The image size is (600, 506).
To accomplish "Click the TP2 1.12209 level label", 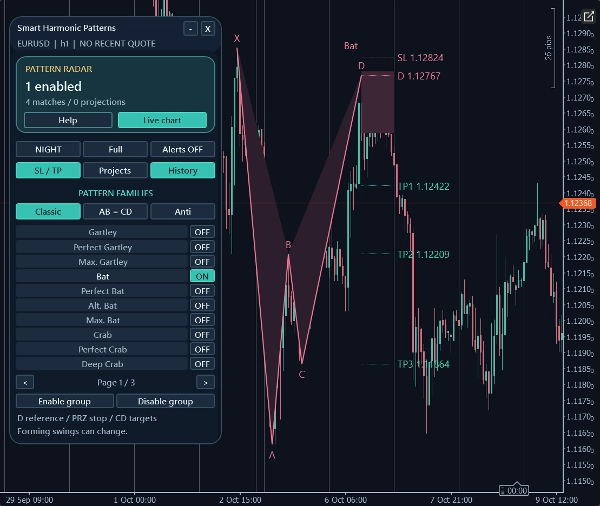I will pos(424,255).
